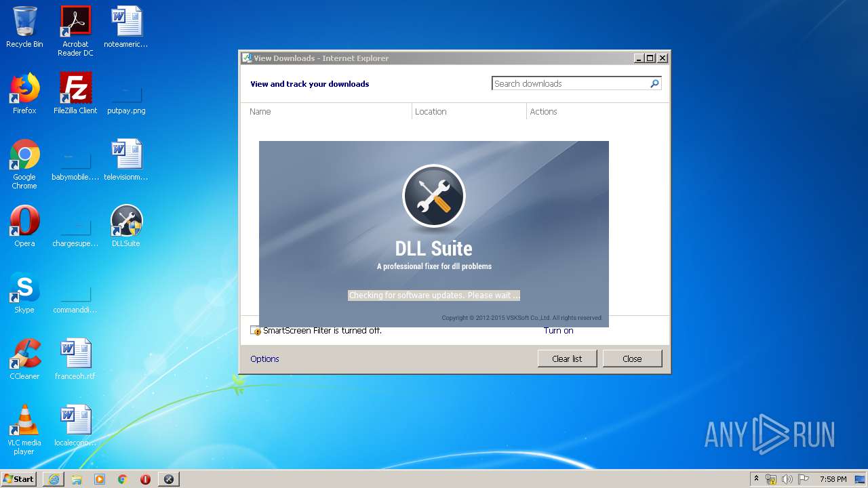
Task: Click the DLL Suite wrench logo
Action: (x=434, y=197)
